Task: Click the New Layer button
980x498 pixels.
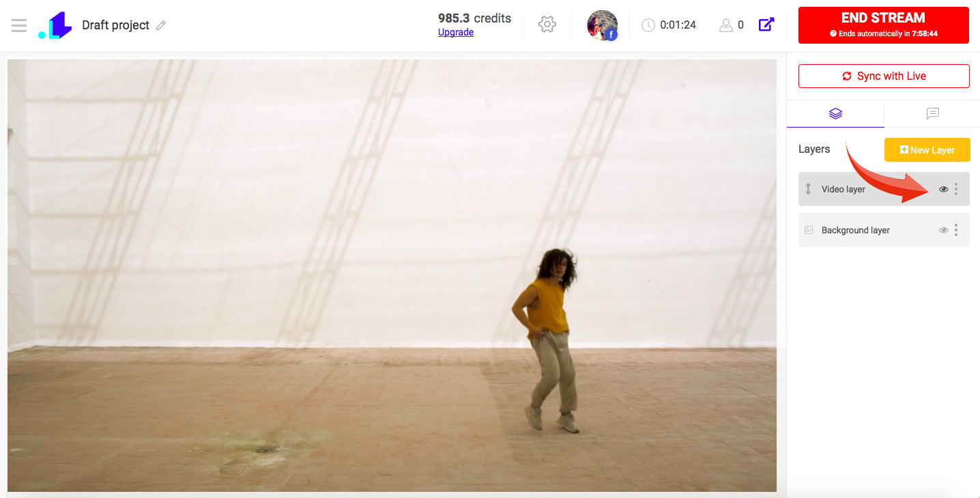Action: (x=927, y=150)
